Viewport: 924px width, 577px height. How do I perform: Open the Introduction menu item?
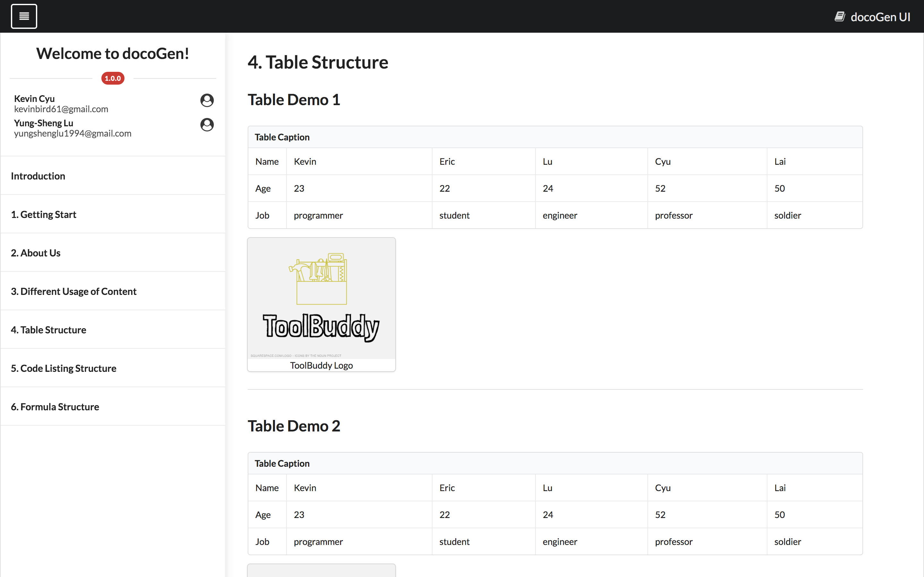38,176
